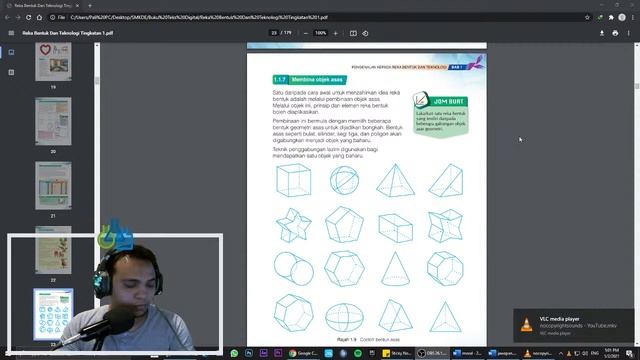The image size is (640, 360).
Task: Open the Chrome profile avatar
Action: 622,17
